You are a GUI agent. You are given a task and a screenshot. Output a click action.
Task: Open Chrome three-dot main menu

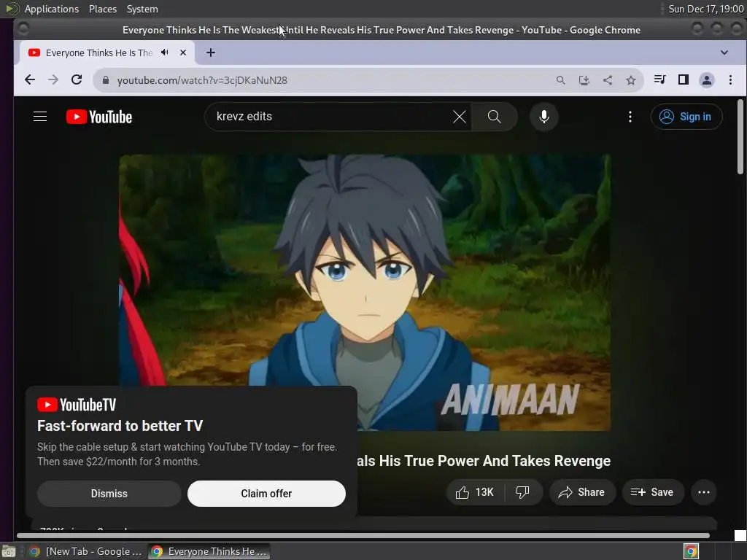(x=730, y=80)
